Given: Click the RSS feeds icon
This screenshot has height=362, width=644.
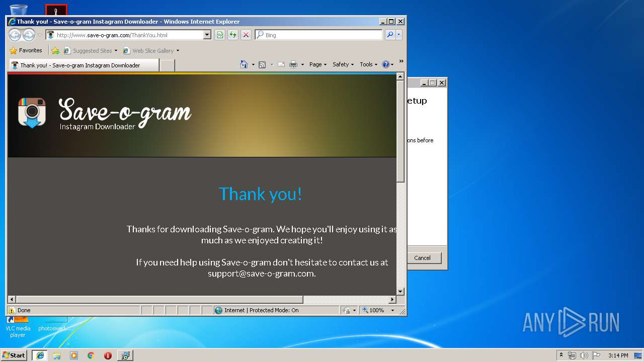Looking at the screenshot, I should (x=262, y=64).
